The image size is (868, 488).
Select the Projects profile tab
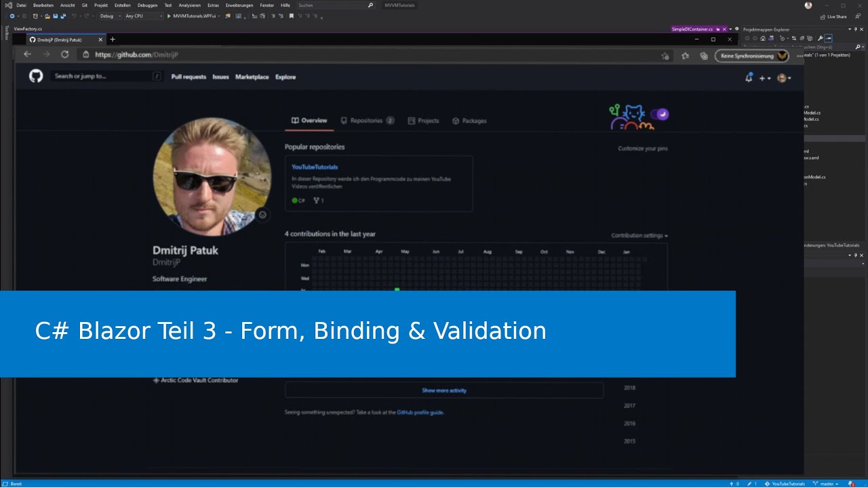[x=424, y=121]
